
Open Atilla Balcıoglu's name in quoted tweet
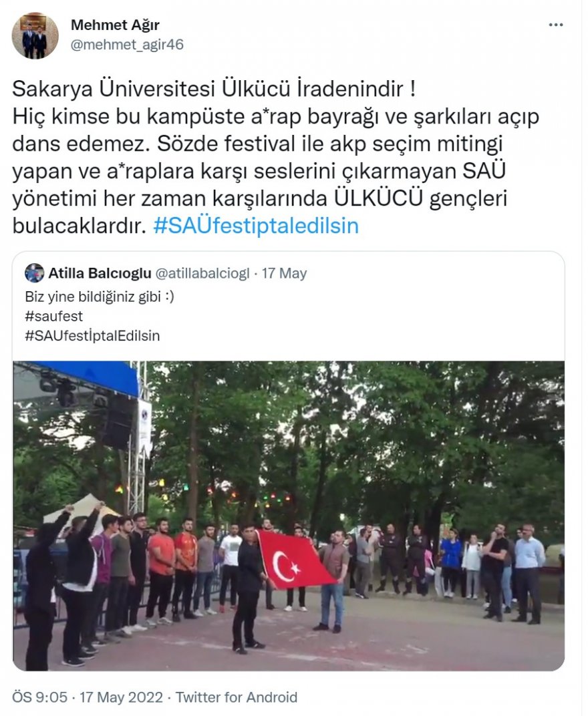click(x=100, y=273)
